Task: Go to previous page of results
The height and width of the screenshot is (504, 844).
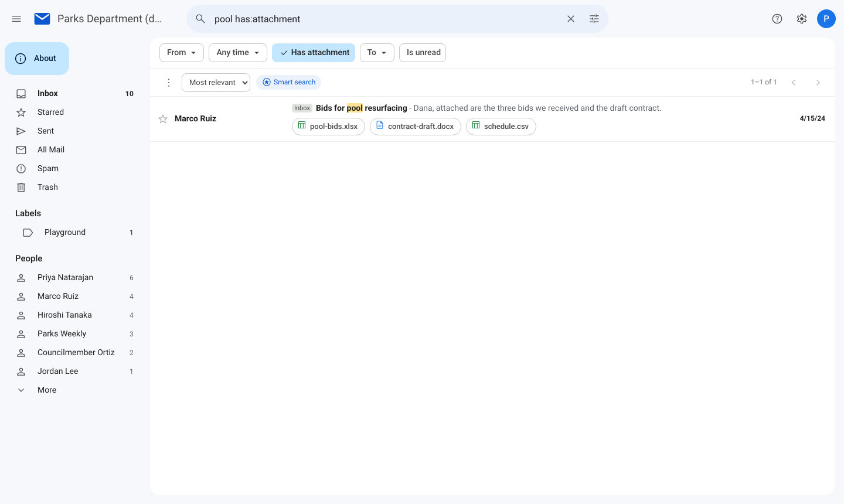Action: pyautogui.click(x=794, y=83)
